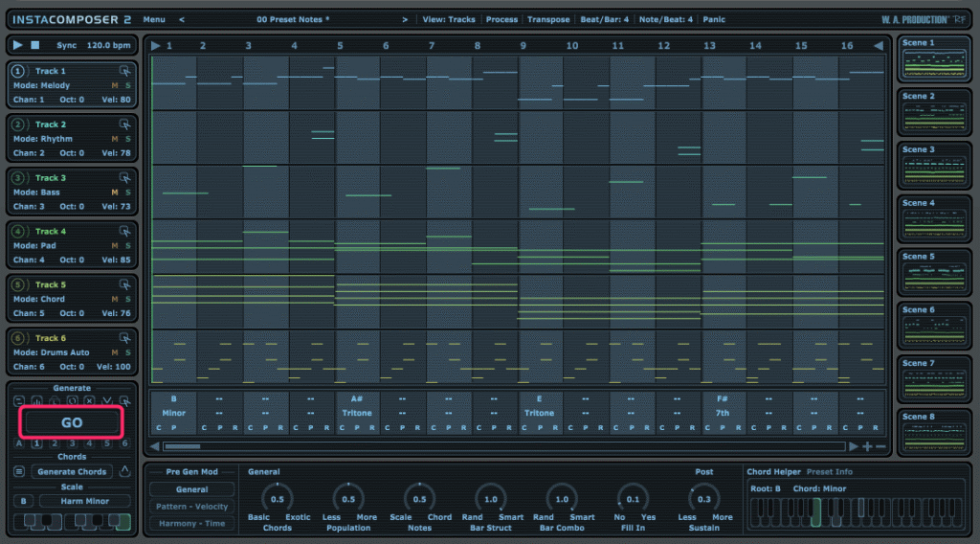
Task: Click the X icon in Generate row
Action: coord(89,400)
